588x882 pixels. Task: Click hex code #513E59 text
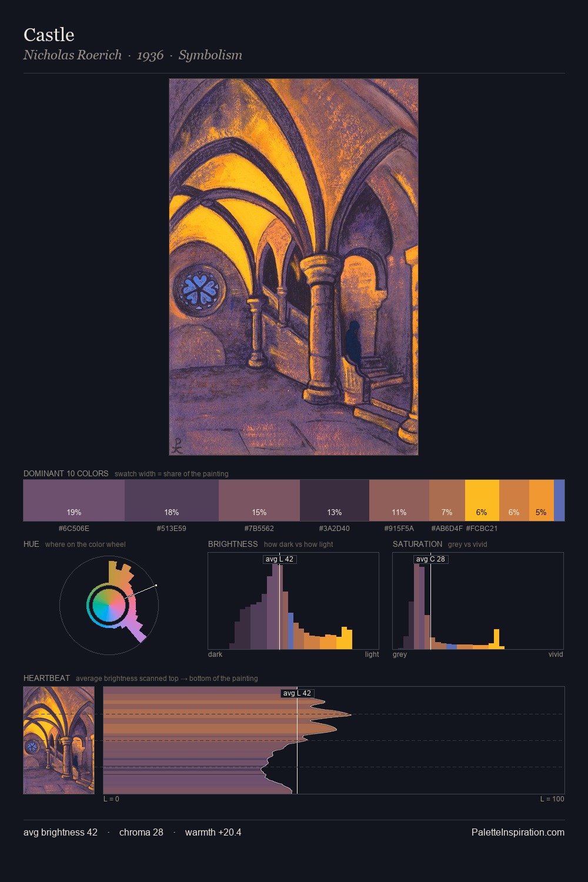tap(172, 528)
